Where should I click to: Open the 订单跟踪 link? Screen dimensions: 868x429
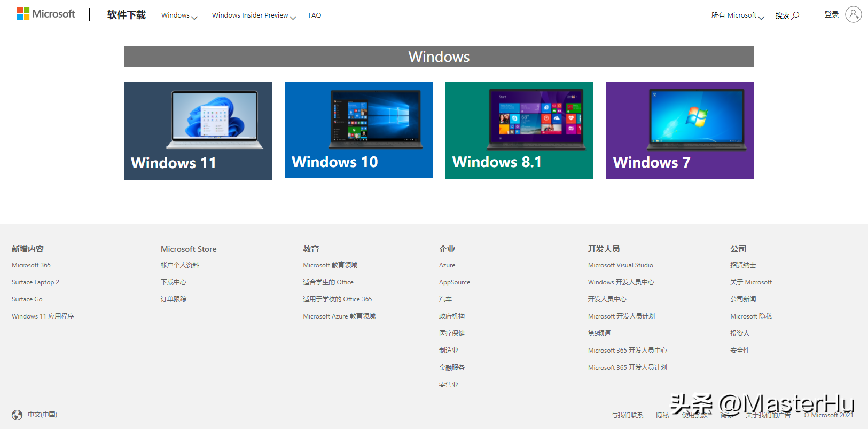(x=174, y=299)
